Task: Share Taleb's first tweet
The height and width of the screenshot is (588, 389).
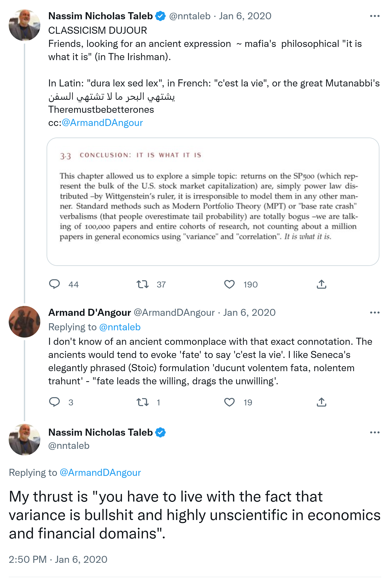Action: [321, 284]
